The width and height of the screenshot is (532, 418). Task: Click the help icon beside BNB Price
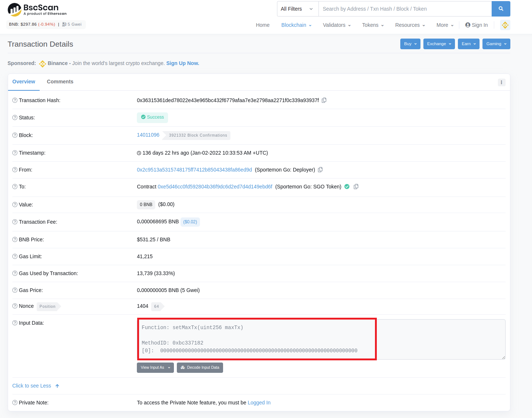pyautogui.click(x=15, y=239)
